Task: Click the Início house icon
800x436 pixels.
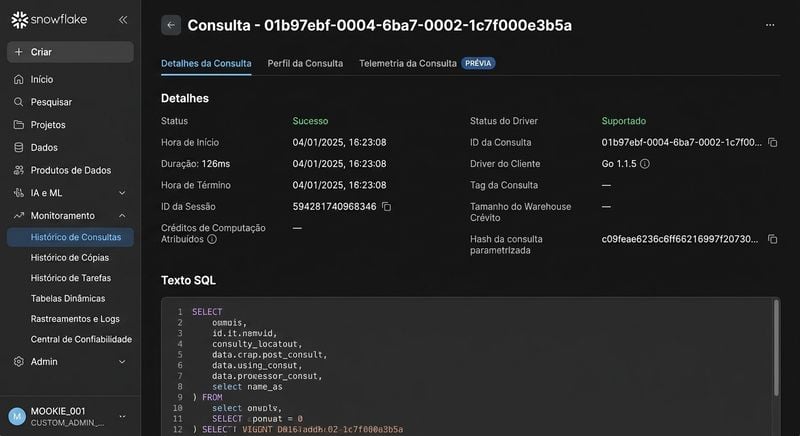Action: click(x=19, y=80)
